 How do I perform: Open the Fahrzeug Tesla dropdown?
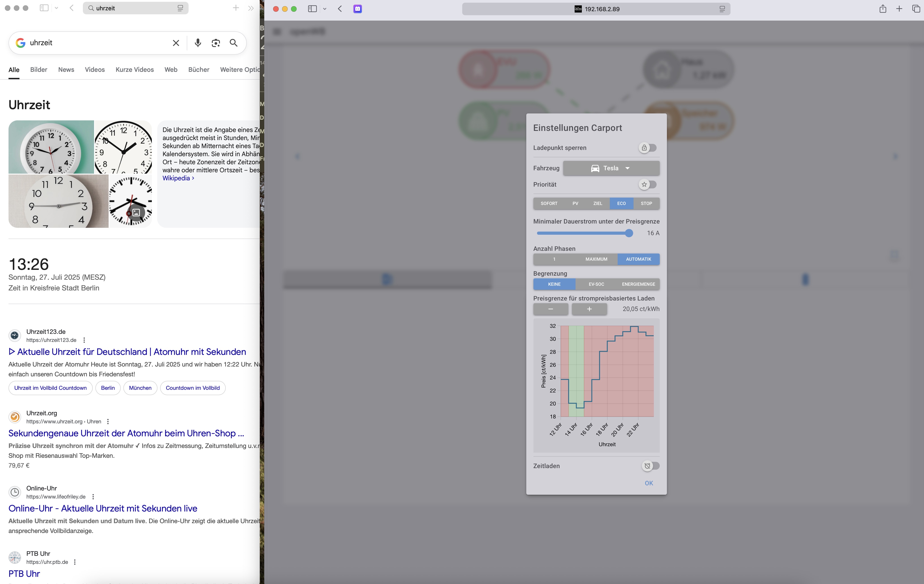point(611,168)
